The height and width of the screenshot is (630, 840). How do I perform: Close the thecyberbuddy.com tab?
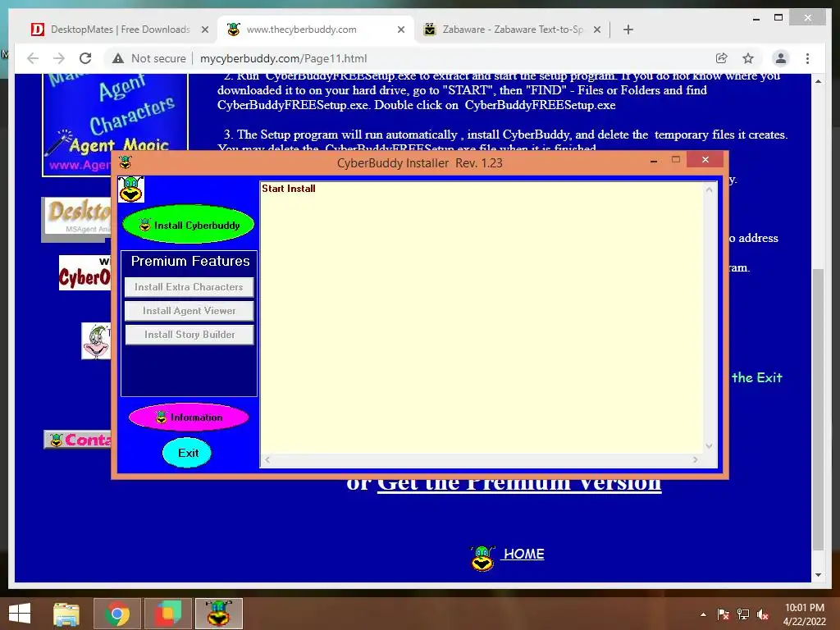(x=400, y=30)
